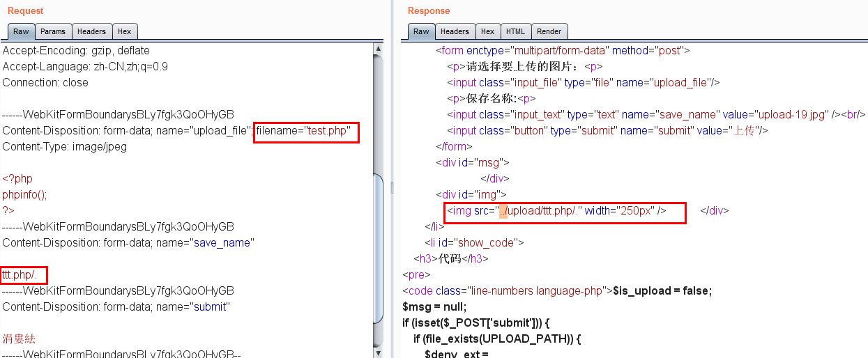The height and width of the screenshot is (358, 868).
Task: Open the Response Headers tab
Action: (x=455, y=31)
